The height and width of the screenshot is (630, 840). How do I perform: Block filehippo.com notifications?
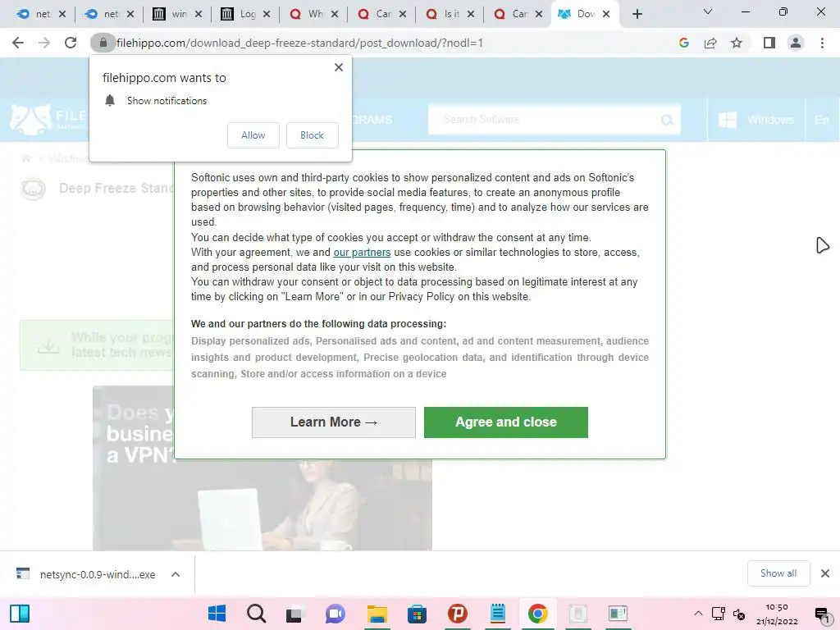click(312, 135)
